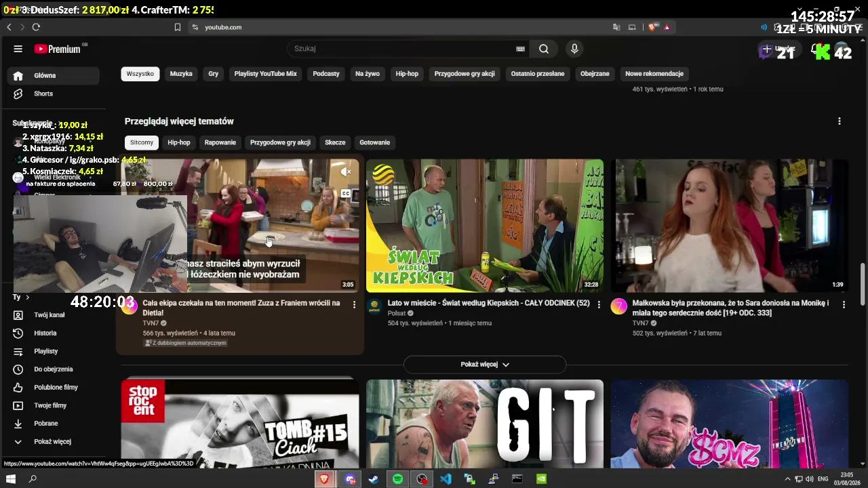
Task: Select the Podcasty filter chip
Action: coord(326,74)
